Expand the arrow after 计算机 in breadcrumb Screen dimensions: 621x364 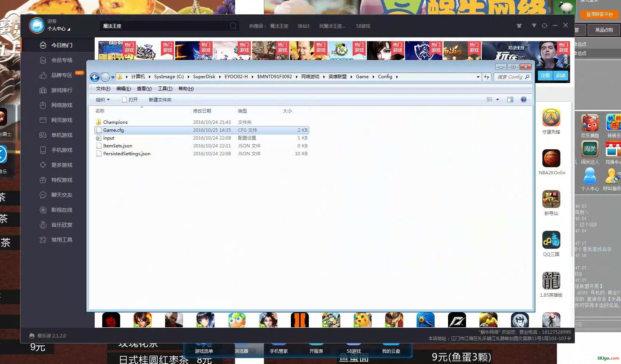[149, 77]
